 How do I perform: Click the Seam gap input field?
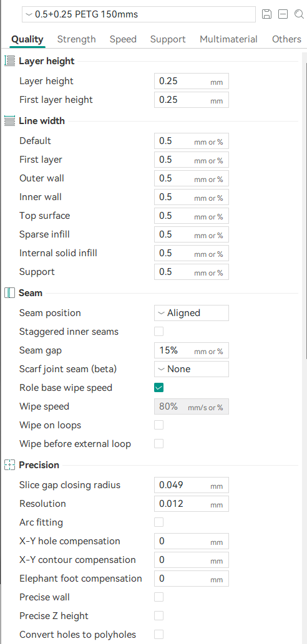(192, 351)
